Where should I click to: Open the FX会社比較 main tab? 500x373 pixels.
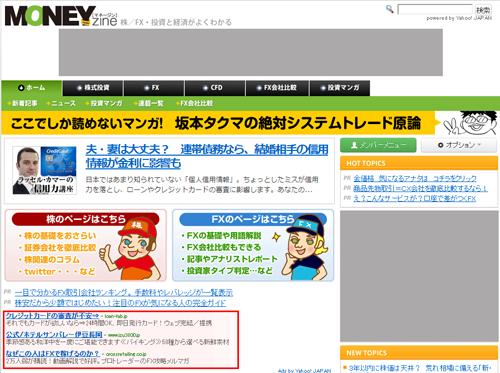pyautogui.click(x=277, y=88)
